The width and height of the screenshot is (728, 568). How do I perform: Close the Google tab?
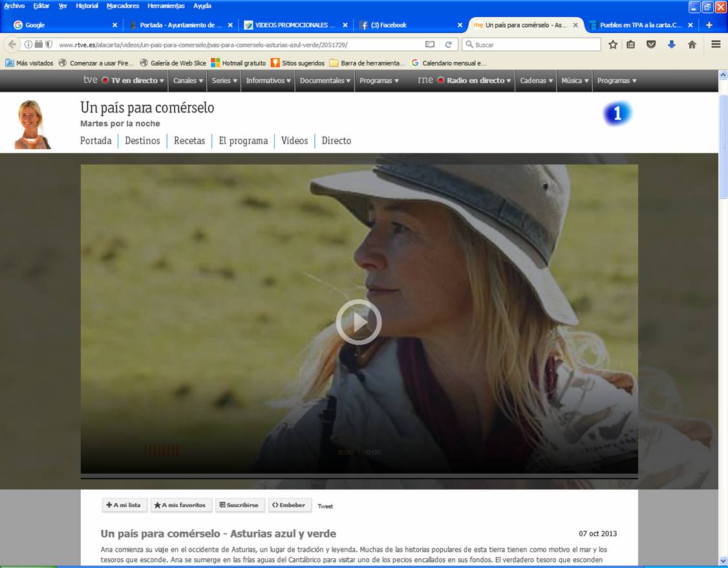pyautogui.click(x=114, y=25)
